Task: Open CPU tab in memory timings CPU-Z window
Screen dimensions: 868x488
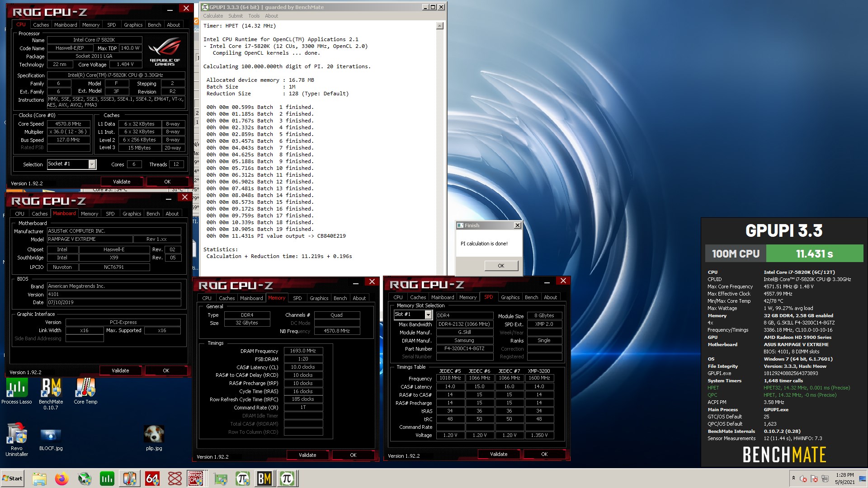Action: click(207, 298)
